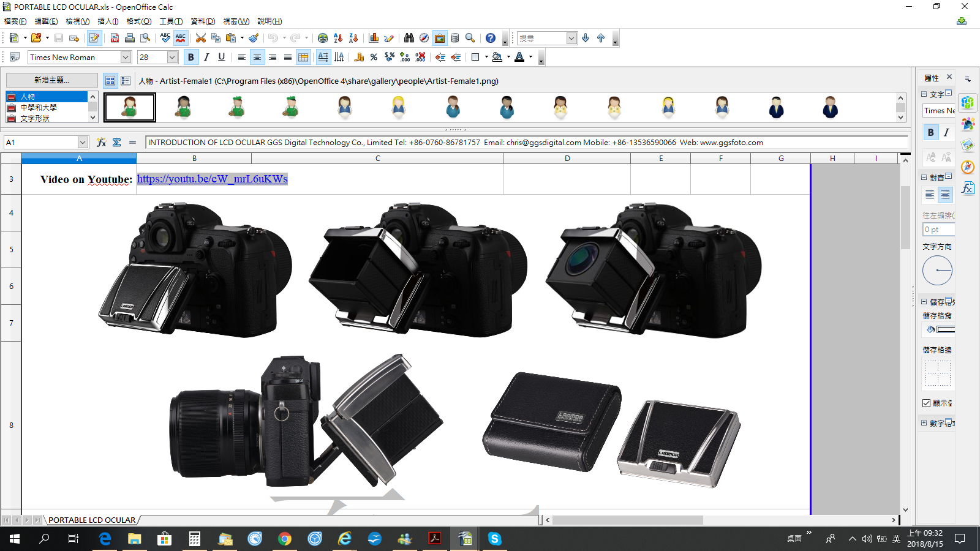The image size is (980, 551).
Task: Select the Artist-Female1 gallery thumbnail
Action: click(130, 107)
